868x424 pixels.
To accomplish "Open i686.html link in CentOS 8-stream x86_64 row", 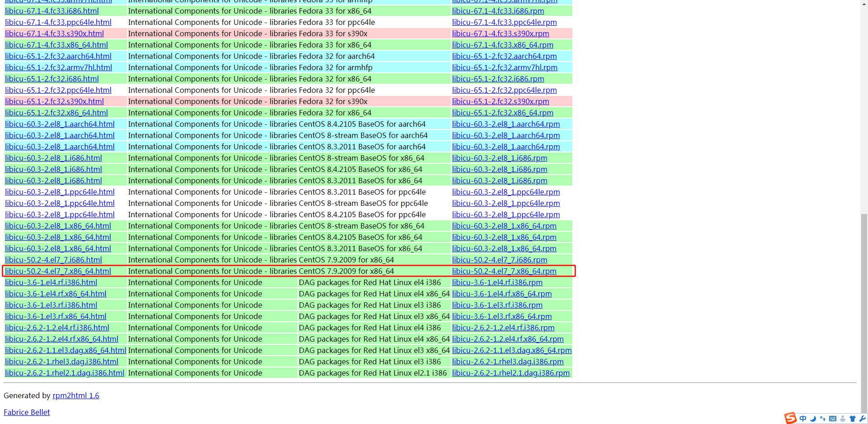I will click(x=53, y=158).
